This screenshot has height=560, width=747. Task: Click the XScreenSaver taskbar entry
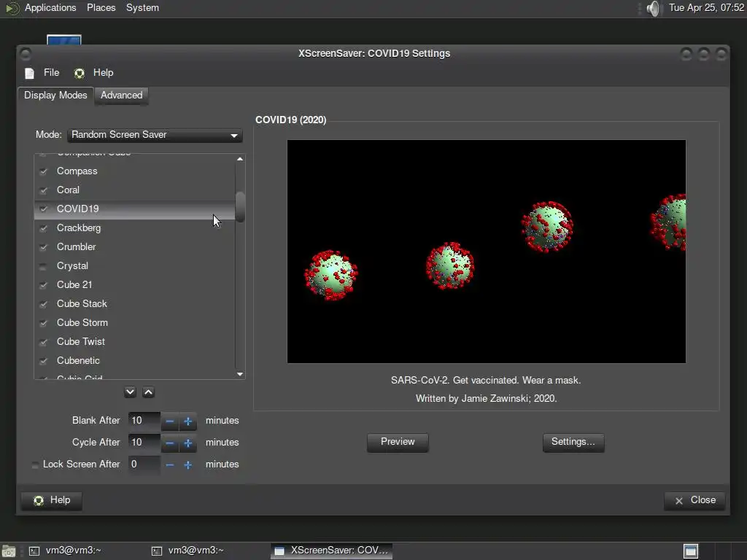pos(332,551)
